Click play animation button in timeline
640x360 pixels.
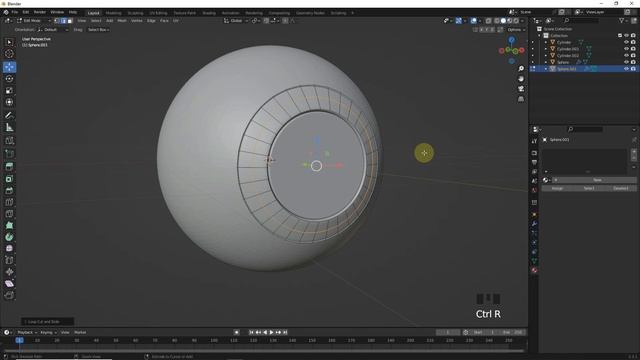pos(271,332)
